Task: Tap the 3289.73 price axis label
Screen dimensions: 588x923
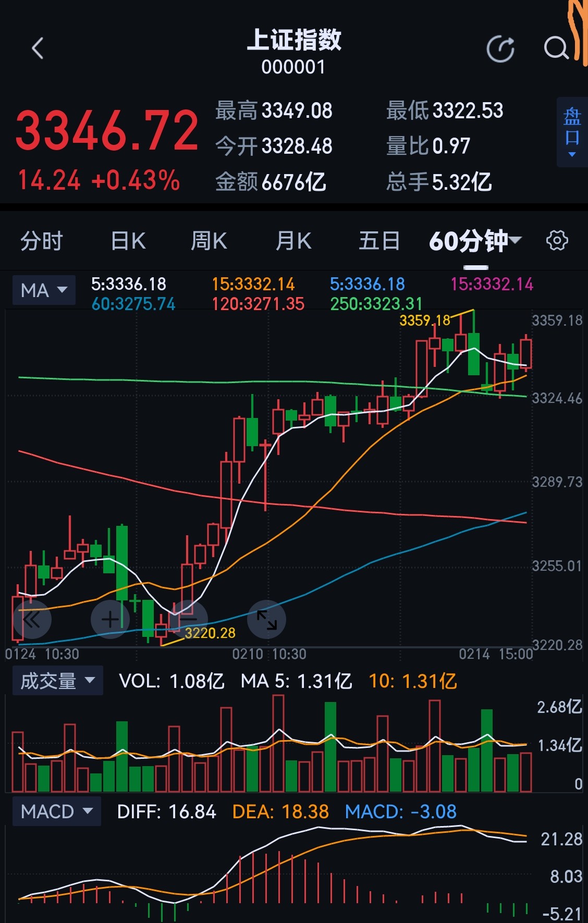Action: 557,482
